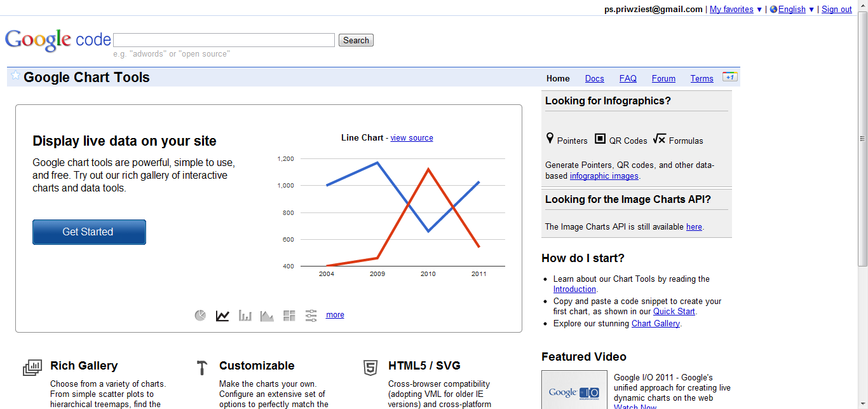The width and height of the screenshot is (868, 409).
Task: Click the globe language icon
Action: (x=773, y=10)
